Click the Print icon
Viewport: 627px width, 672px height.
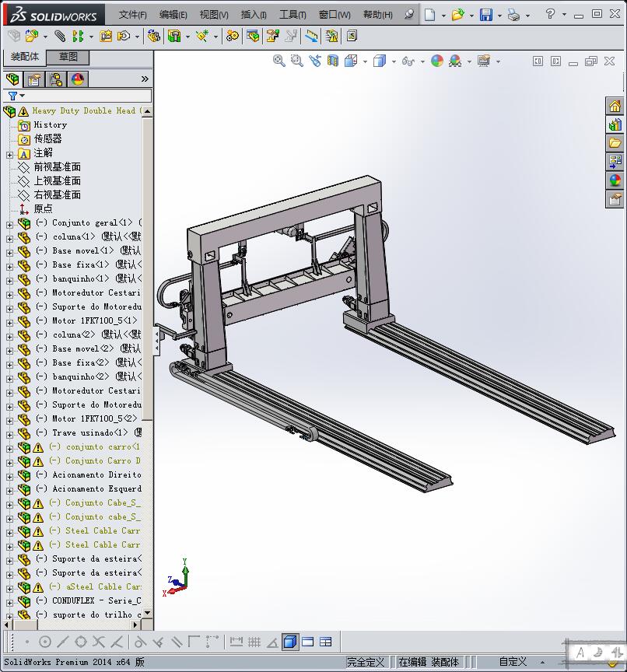pyautogui.click(x=513, y=15)
